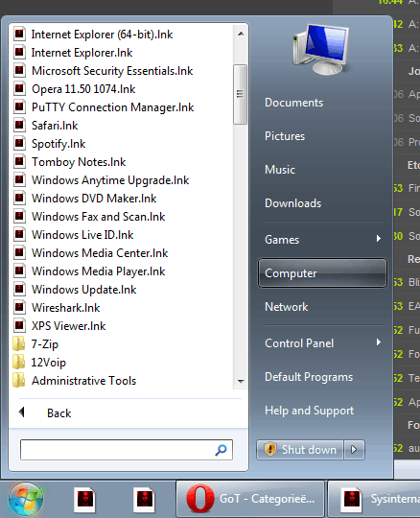Open the 7-Zip folder label
Viewport: 420px width, 518px height.
44,344
